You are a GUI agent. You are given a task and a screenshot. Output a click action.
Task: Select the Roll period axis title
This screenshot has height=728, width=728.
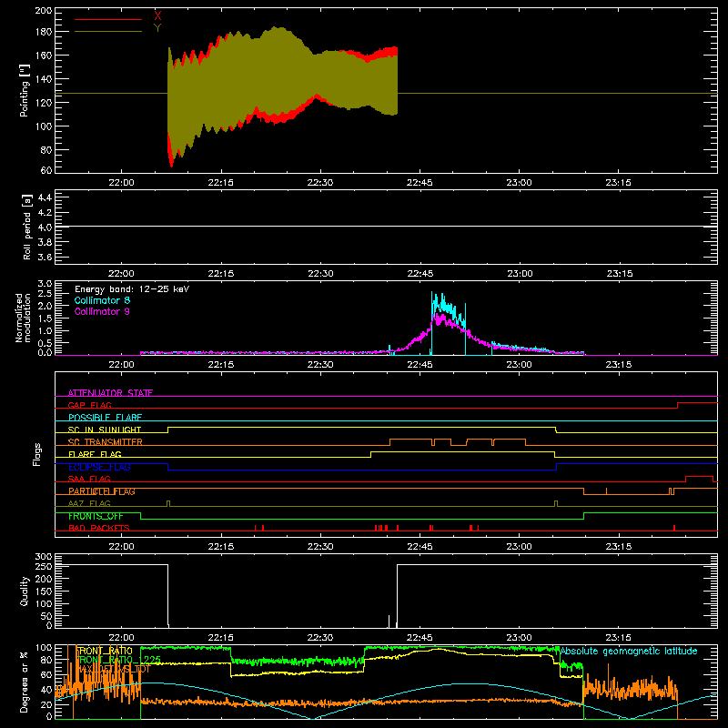tap(27, 227)
